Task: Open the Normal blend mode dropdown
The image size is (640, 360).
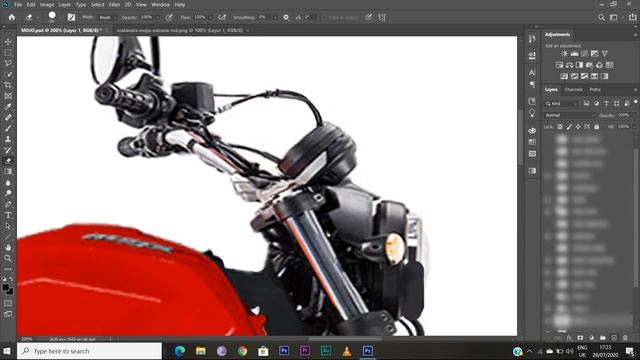Action: pos(569,116)
